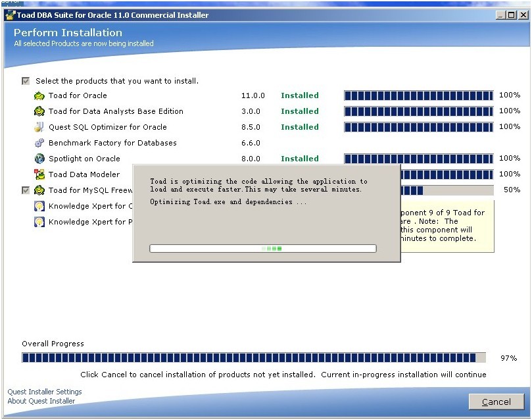
Task: Click the Toad Data Modeler icon
Action: pyautogui.click(x=39, y=174)
